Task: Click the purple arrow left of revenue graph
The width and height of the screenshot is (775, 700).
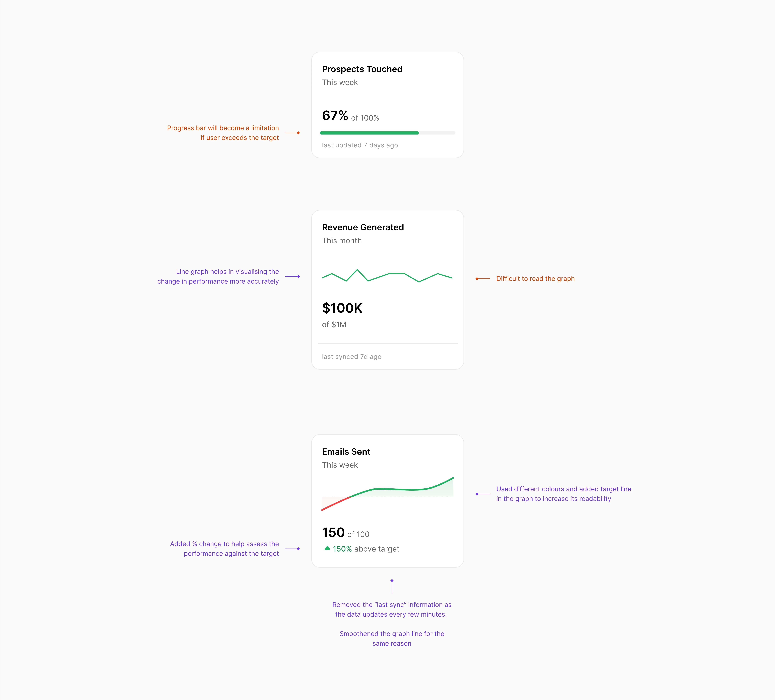Action: (x=293, y=276)
